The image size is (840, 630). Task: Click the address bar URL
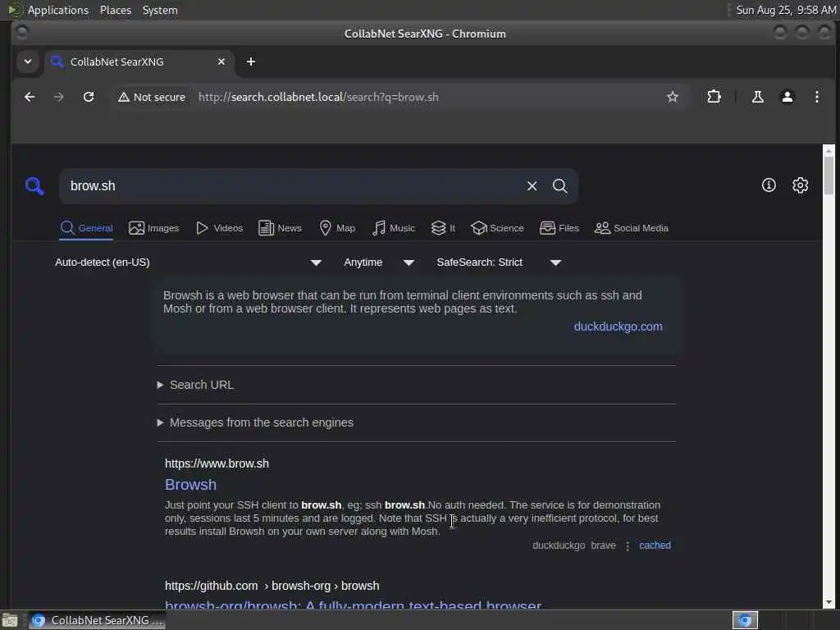tap(318, 97)
